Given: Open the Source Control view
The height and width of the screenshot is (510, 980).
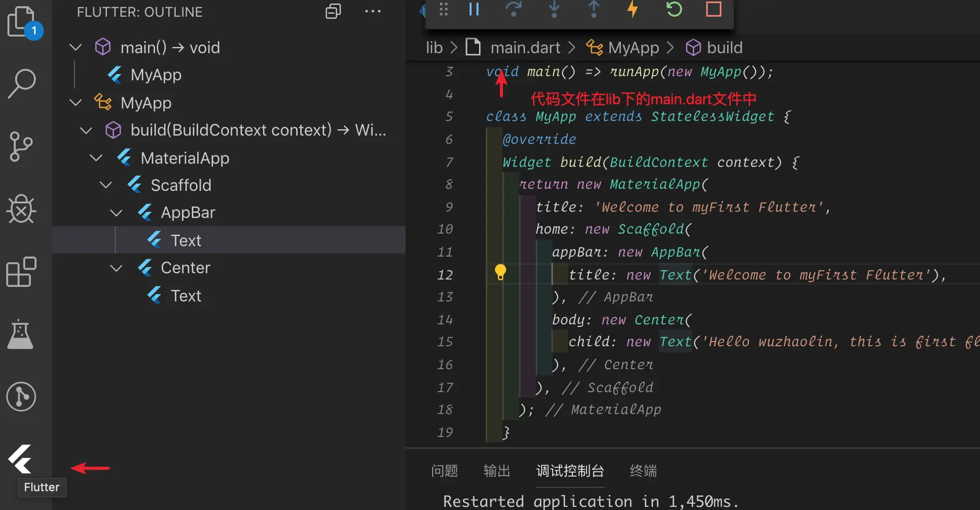Looking at the screenshot, I should (21, 147).
